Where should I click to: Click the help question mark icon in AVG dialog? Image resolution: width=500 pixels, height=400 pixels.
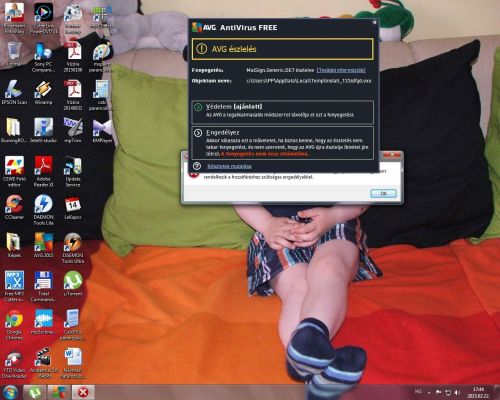tap(197, 166)
